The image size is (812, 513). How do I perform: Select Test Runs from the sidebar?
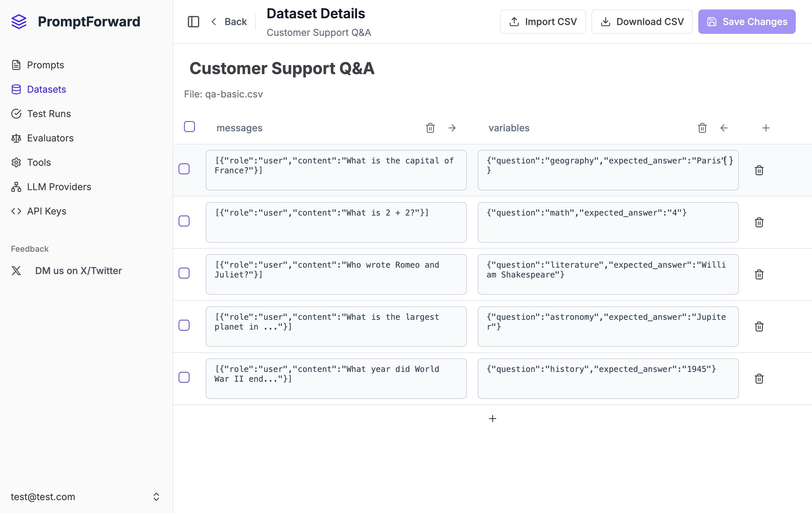49,114
